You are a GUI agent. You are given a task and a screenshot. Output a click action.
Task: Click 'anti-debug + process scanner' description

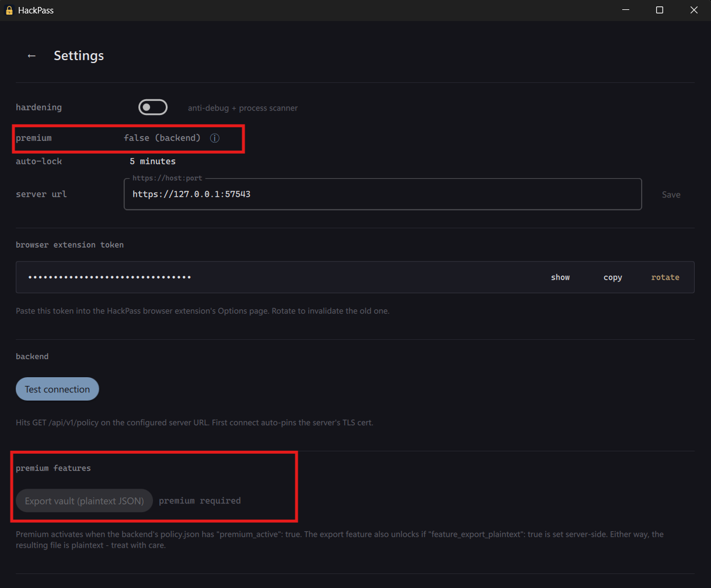pyautogui.click(x=243, y=108)
